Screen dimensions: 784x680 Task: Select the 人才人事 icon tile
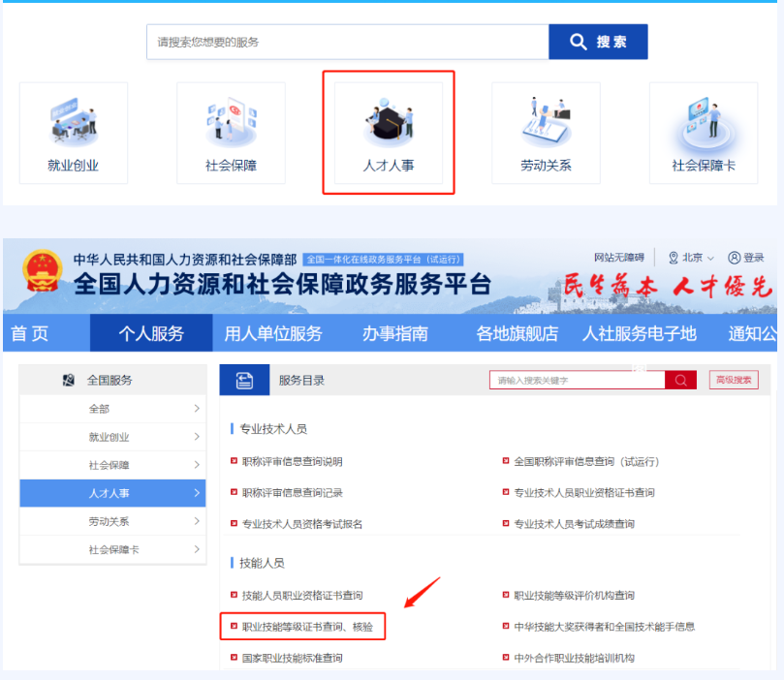pyautogui.click(x=388, y=123)
